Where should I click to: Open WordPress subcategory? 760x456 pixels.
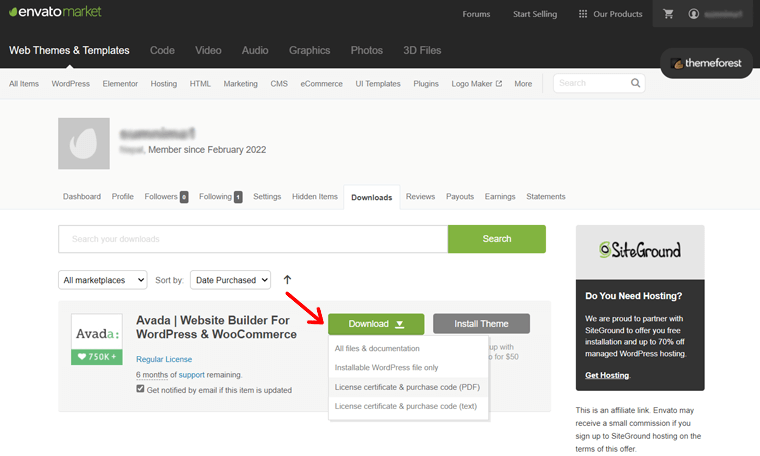point(71,84)
